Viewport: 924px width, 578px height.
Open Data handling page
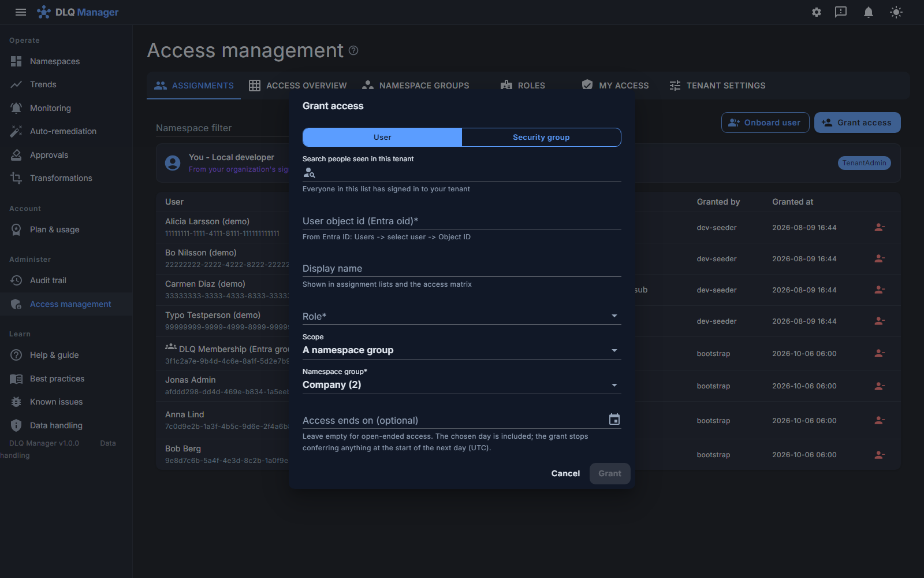point(66,425)
